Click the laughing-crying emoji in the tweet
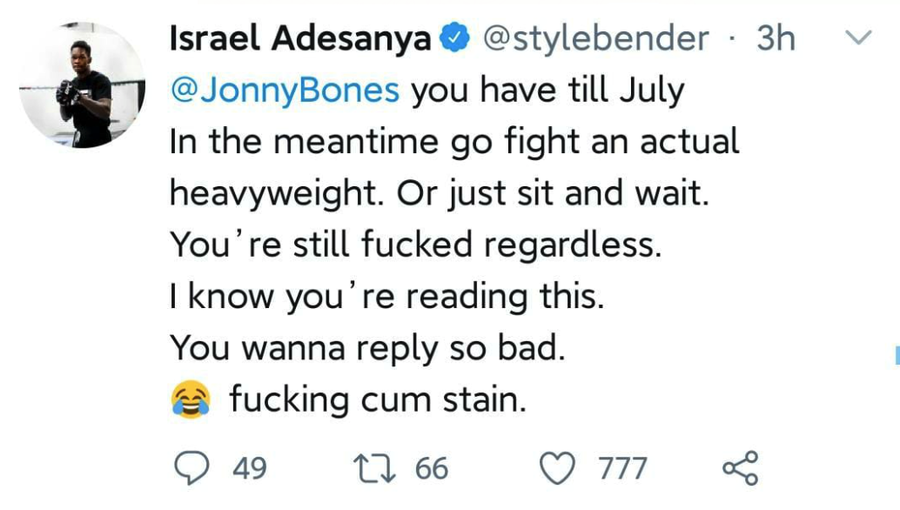 (191, 400)
